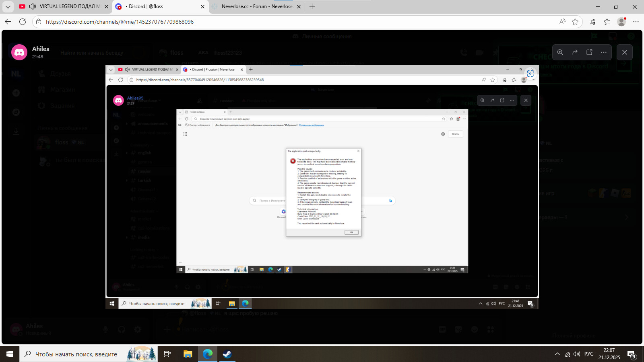Mute the VIRTUAL LEGEND YouTube tab audio
The image size is (644, 362).
(x=33, y=6)
